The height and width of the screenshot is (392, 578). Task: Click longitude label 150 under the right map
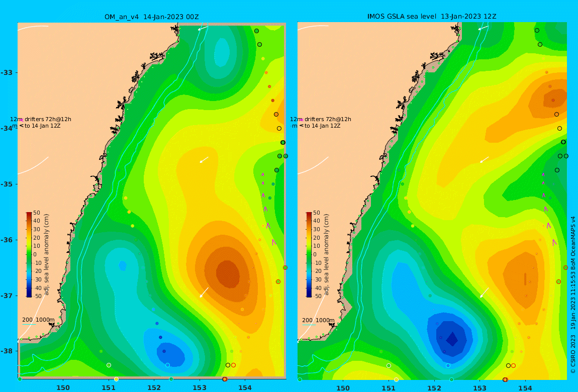(343, 387)
